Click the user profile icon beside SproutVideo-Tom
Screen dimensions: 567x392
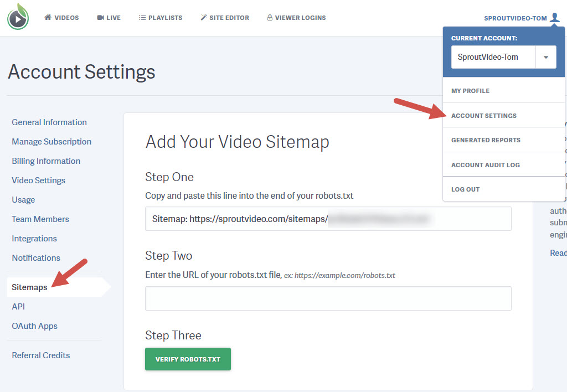(x=555, y=17)
